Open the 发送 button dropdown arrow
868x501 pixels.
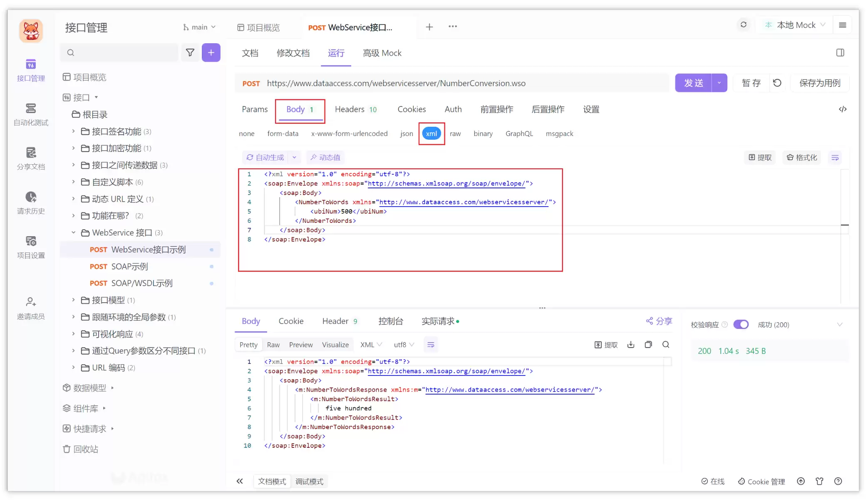click(x=719, y=83)
